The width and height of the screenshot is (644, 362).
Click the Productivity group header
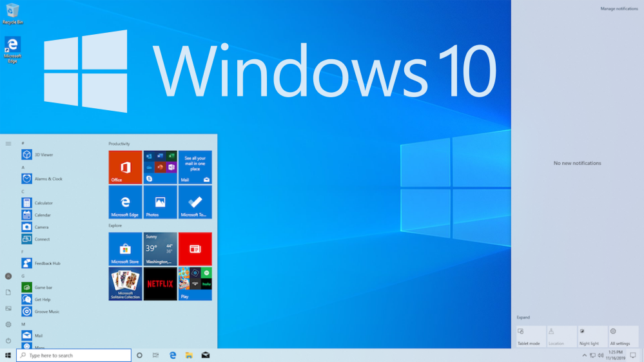click(x=119, y=144)
